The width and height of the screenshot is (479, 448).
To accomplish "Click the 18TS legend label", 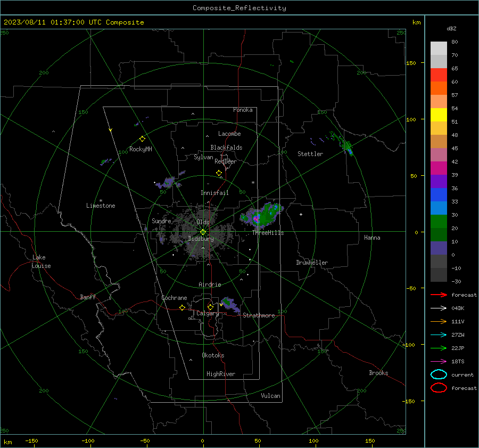I will coord(458,362).
